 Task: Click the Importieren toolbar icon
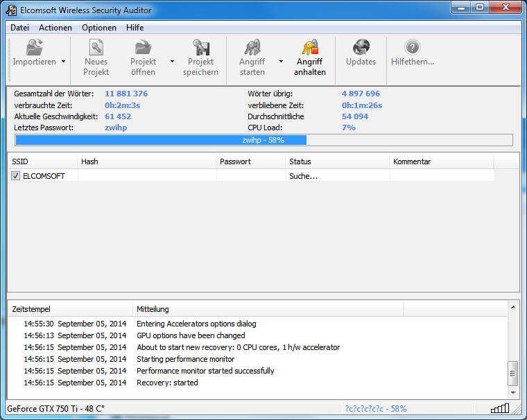coord(34,49)
